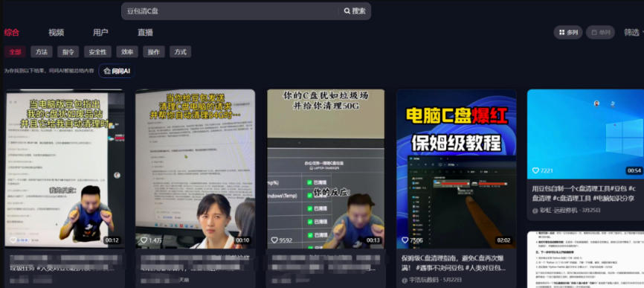The width and height of the screenshot is (644, 288).
Task: Open the video thumbnail with 00:12 duration
Action: point(65,168)
